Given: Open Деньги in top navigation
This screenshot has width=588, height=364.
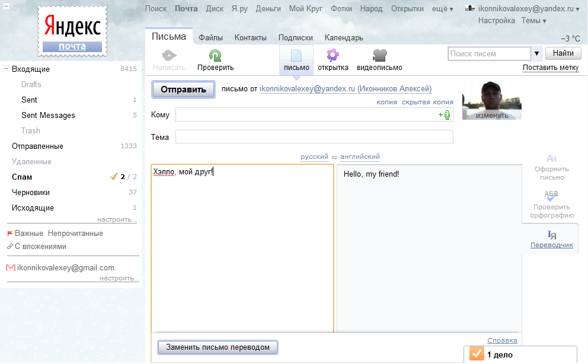Looking at the screenshot, I should [x=268, y=9].
